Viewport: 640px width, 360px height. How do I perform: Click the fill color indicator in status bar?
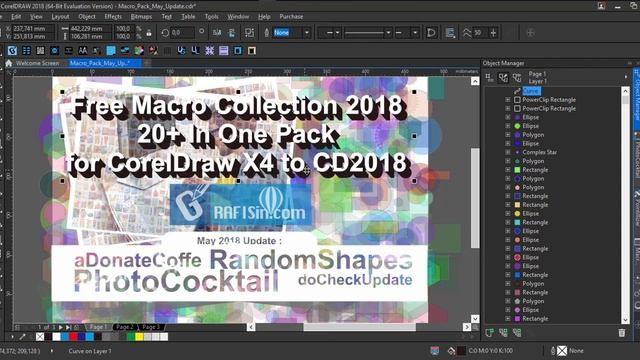coord(461,351)
